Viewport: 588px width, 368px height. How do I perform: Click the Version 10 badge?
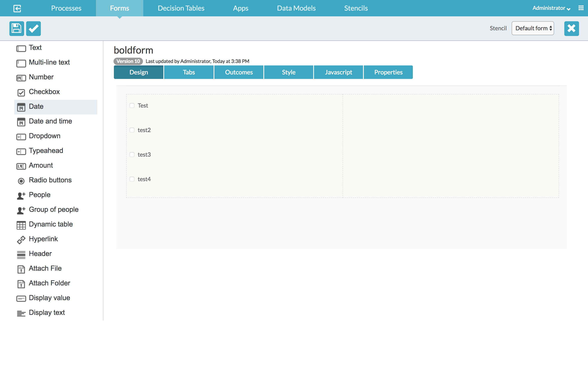[128, 61]
